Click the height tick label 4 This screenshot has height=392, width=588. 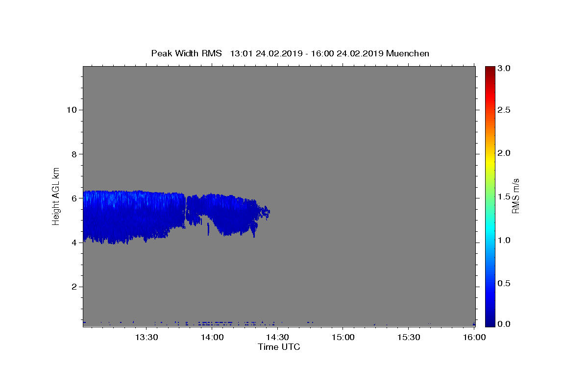(74, 243)
